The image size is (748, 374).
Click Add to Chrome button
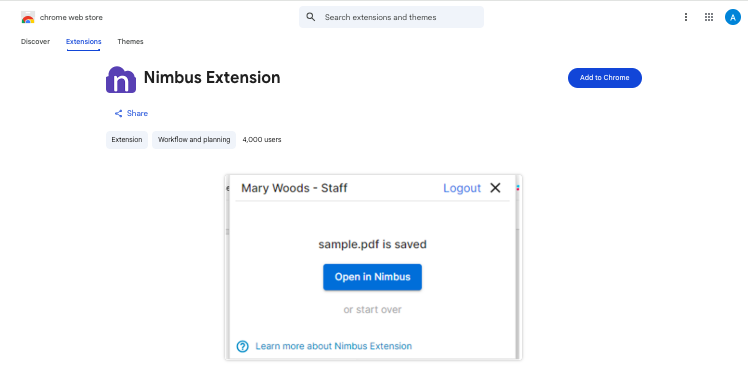click(x=604, y=78)
